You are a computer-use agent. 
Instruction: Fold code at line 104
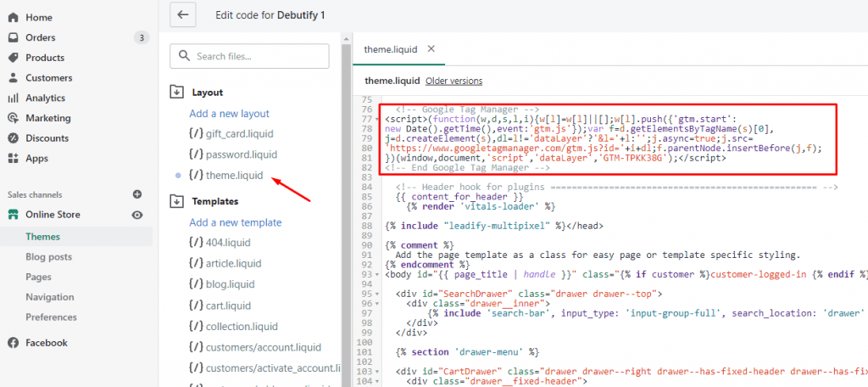[378, 381]
